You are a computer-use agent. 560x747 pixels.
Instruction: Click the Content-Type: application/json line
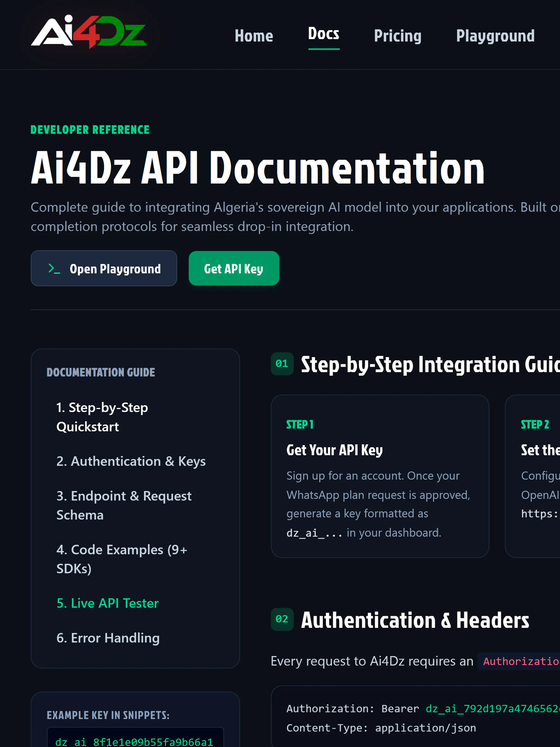click(x=381, y=728)
